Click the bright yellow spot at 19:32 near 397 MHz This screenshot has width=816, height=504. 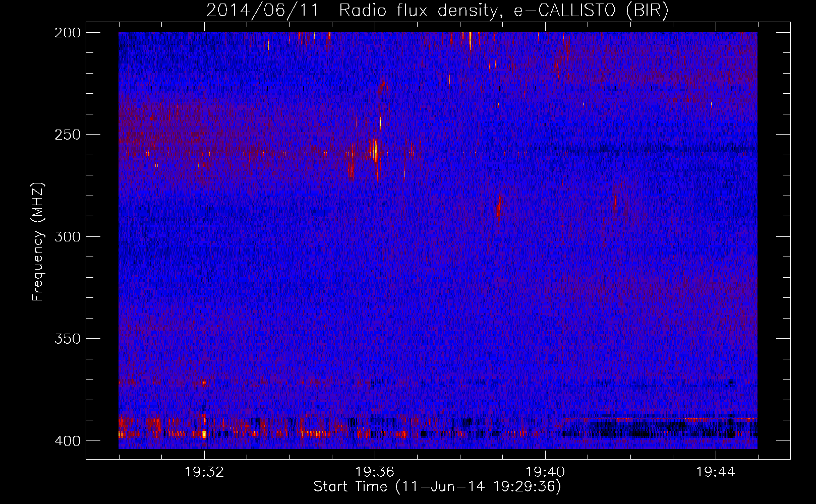(x=204, y=434)
